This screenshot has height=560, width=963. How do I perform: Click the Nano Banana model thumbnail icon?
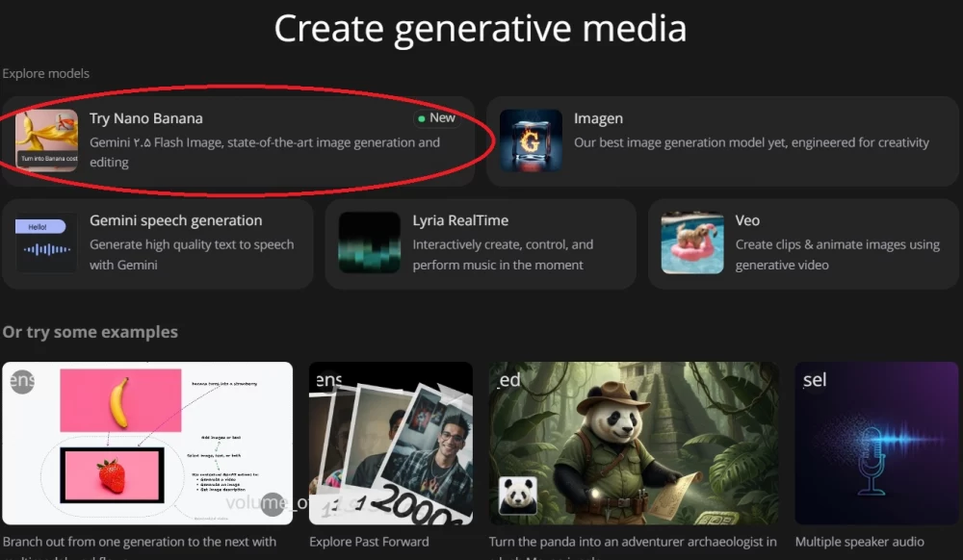(x=46, y=140)
